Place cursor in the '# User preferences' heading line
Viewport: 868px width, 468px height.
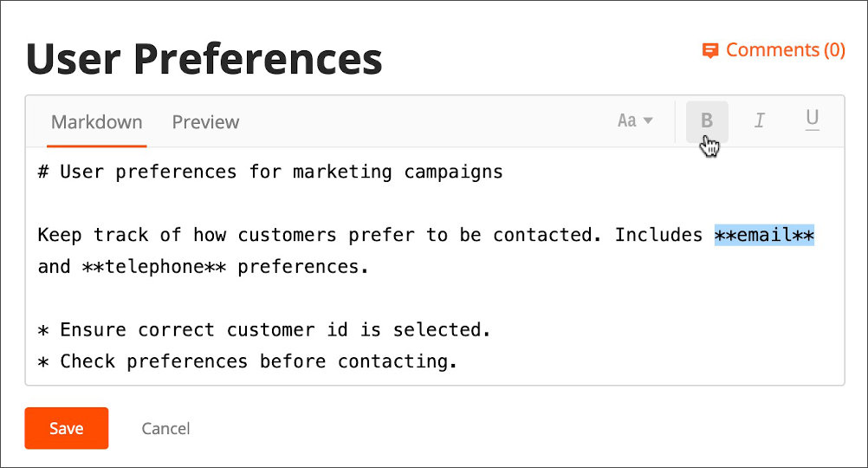pyautogui.click(x=270, y=172)
